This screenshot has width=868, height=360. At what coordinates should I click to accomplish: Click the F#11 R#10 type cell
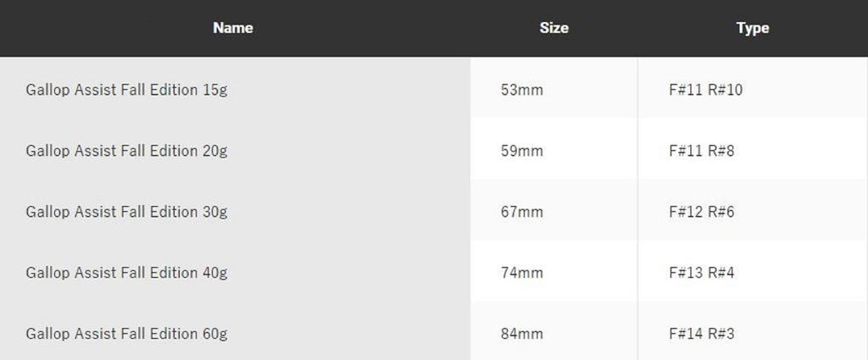click(705, 90)
